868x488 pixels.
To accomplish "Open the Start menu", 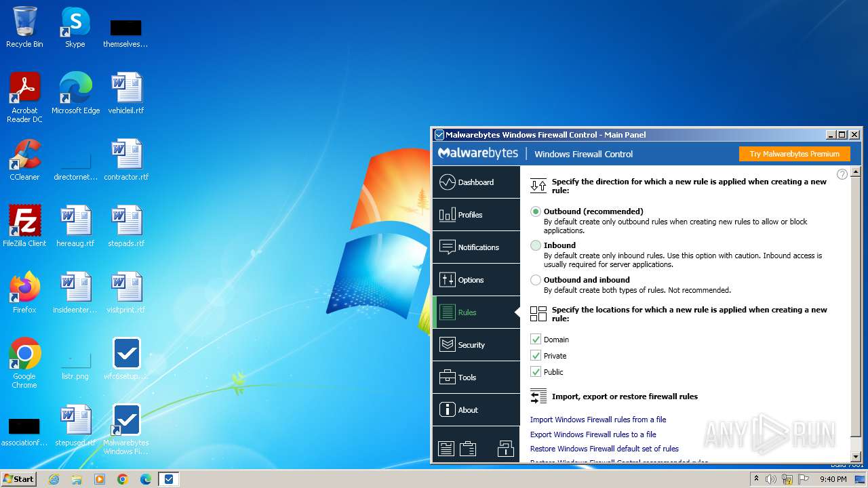I will [19, 479].
